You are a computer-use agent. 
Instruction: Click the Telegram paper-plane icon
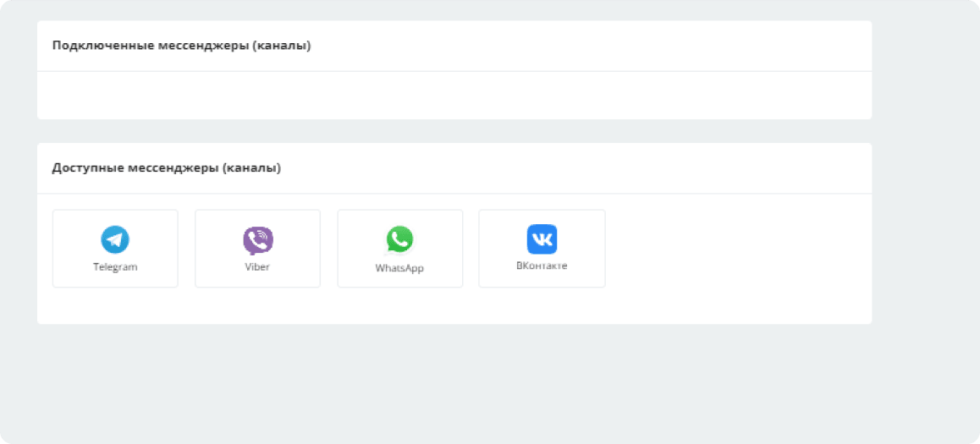pos(115,240)
